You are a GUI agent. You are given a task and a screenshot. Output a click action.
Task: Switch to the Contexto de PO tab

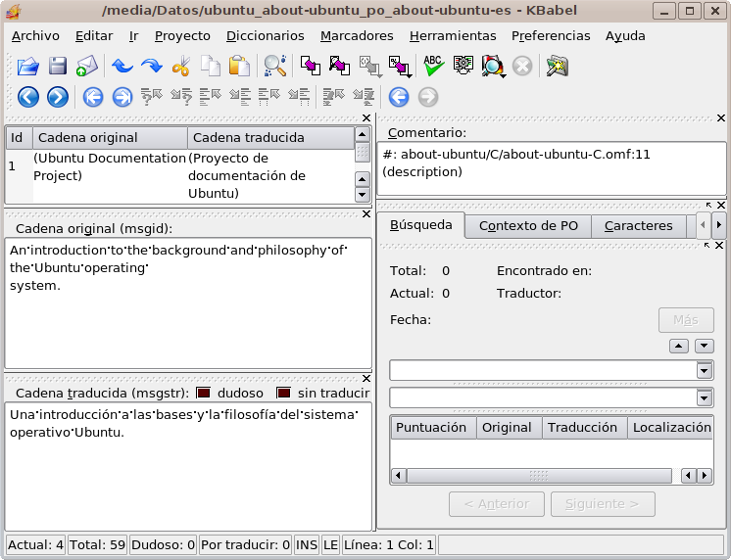pos(528,226)
